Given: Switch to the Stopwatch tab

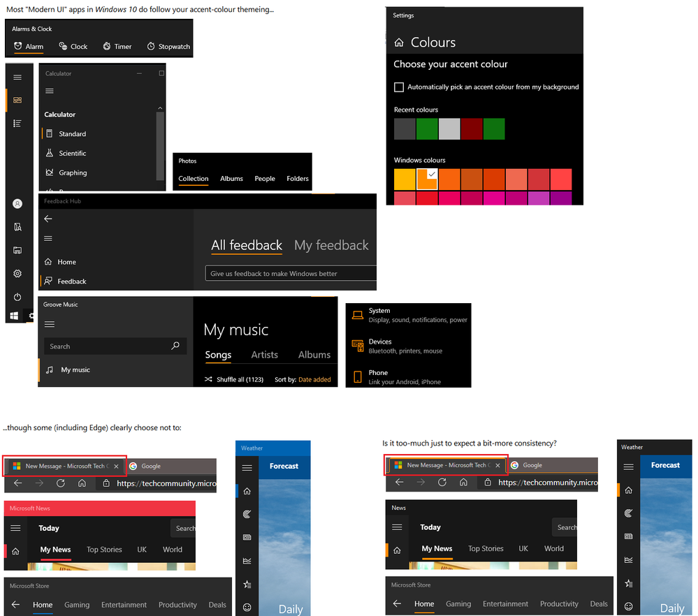Looking at the screenshot, I should point(168,46).
